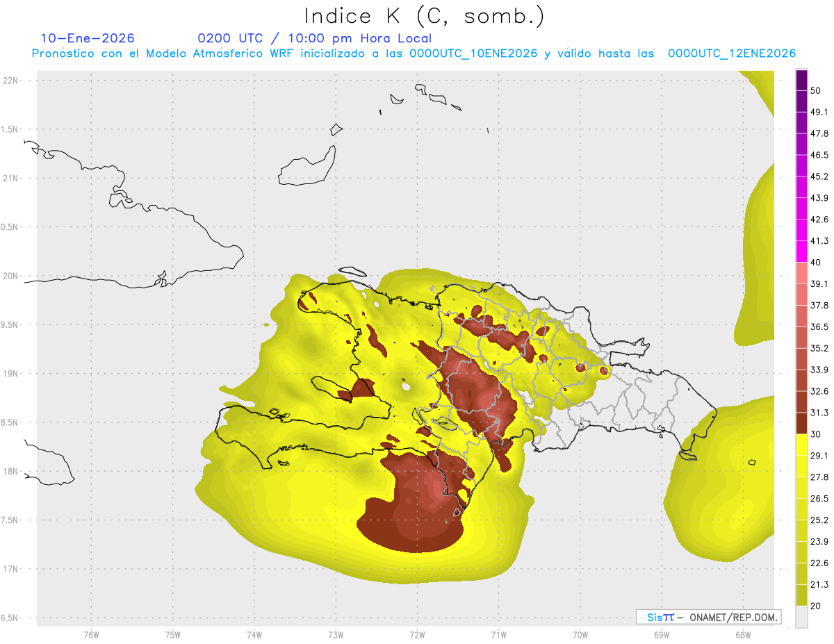Click the "50" colorbar value
This screenshot has height=644, width=834.
pos(815,91)
